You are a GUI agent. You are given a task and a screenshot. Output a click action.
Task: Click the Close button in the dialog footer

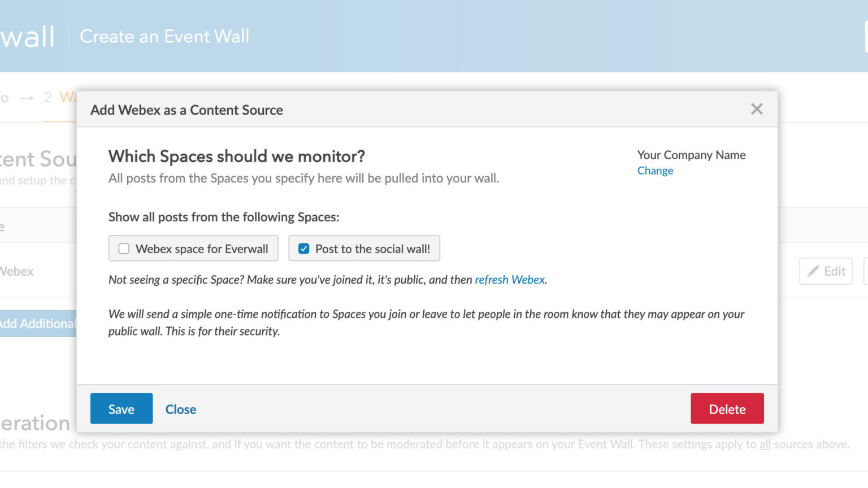pos(180,409)
